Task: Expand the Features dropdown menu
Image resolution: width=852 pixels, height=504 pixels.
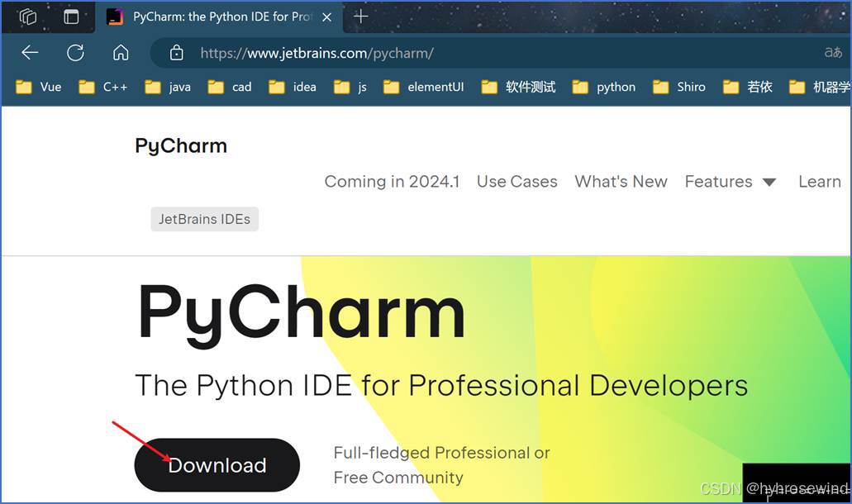Action: tap(731, 182)
